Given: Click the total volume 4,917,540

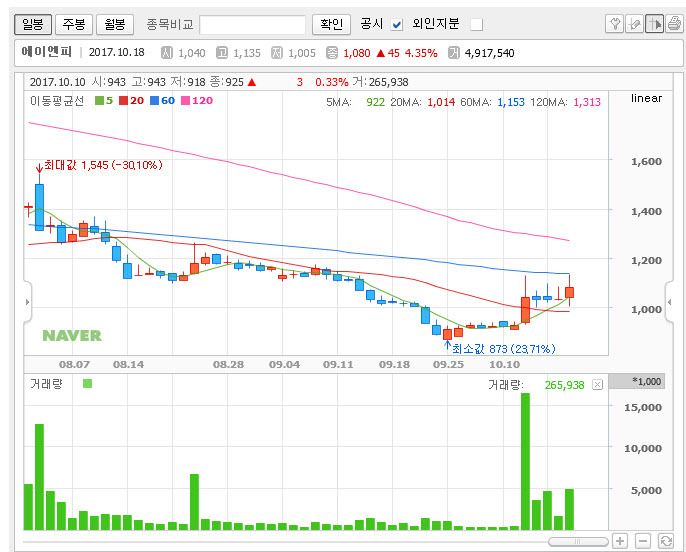Looking at the screenshot, I should [x=490, y=53].
